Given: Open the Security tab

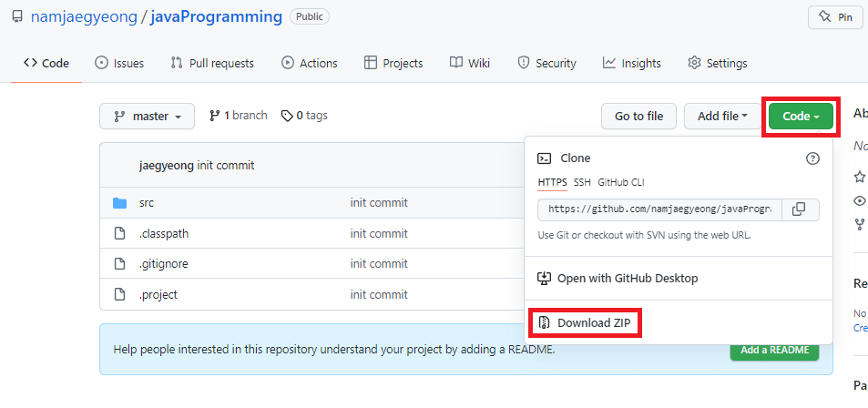Looking at the screenshot, I should [x=546, y=63].
